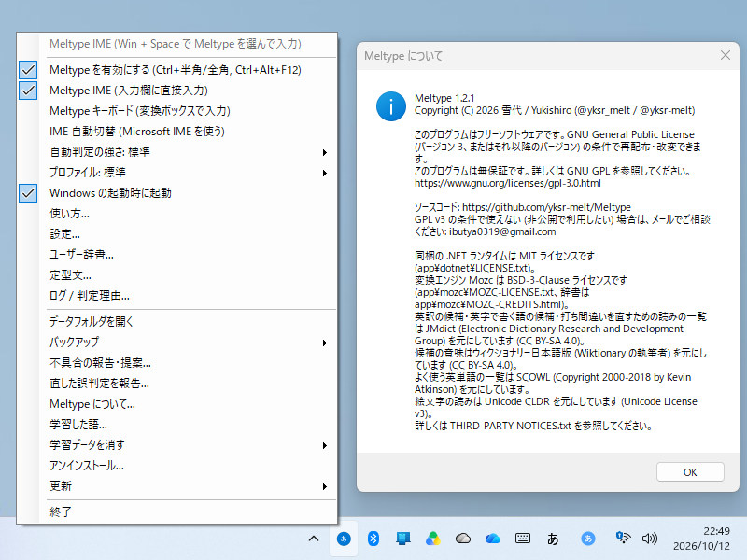Click the volume speaker icon

[649, 539]
